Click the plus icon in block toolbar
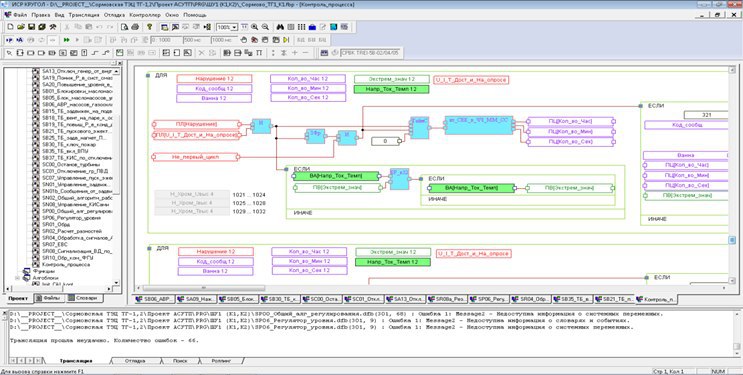Image resolution: width=743 pixels, height=375 pixels. tap(294, 53)
